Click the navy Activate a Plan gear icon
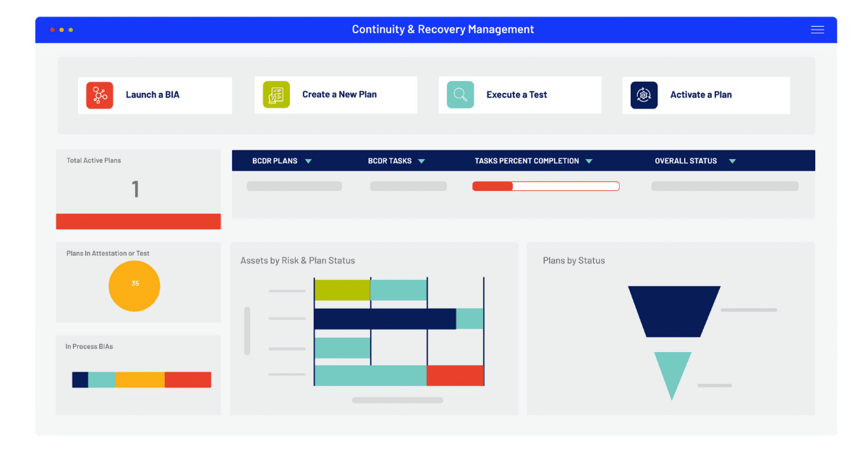Screen dimensions: 868x454 click(x=644, y=95)
